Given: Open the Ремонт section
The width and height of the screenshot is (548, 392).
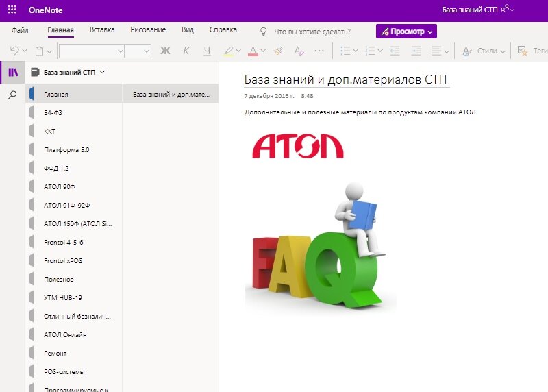Looking at the screenshot, I should [74, 354].
